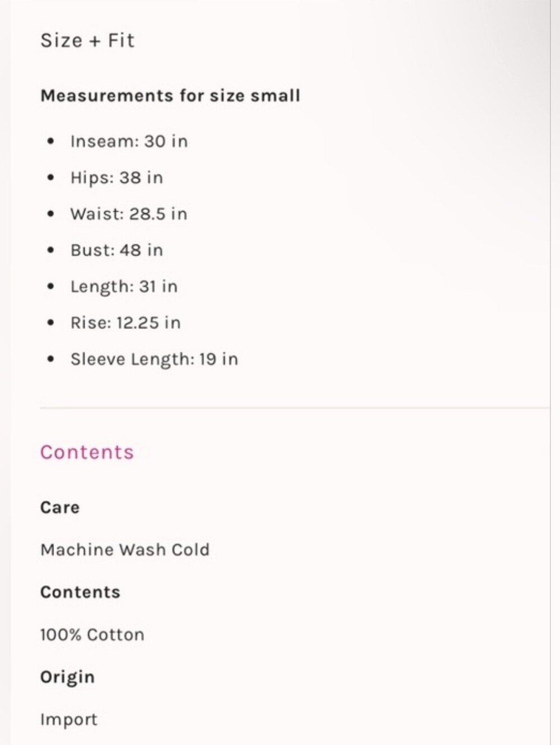
Task: Click the Care subheading
Action: pyautogui.click(x=60, y=507)
